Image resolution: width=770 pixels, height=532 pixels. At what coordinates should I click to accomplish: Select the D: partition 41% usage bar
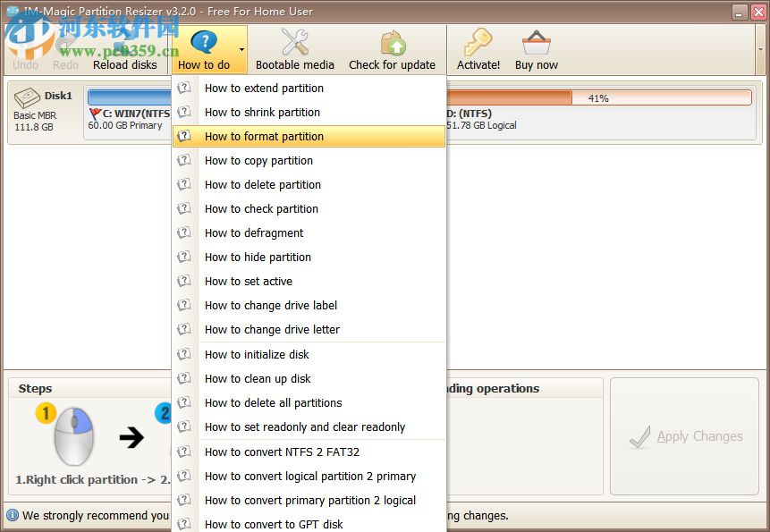(x=598, y=97)
